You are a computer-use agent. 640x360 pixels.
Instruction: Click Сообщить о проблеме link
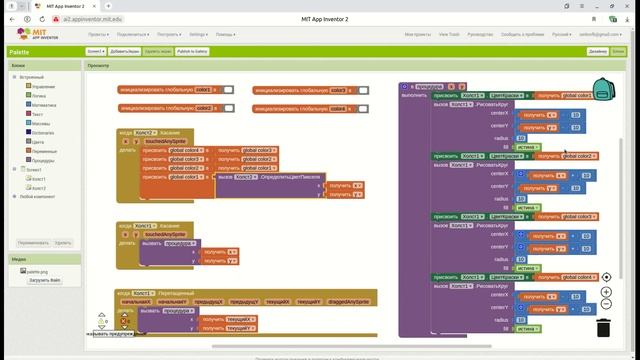click(522, 35)
